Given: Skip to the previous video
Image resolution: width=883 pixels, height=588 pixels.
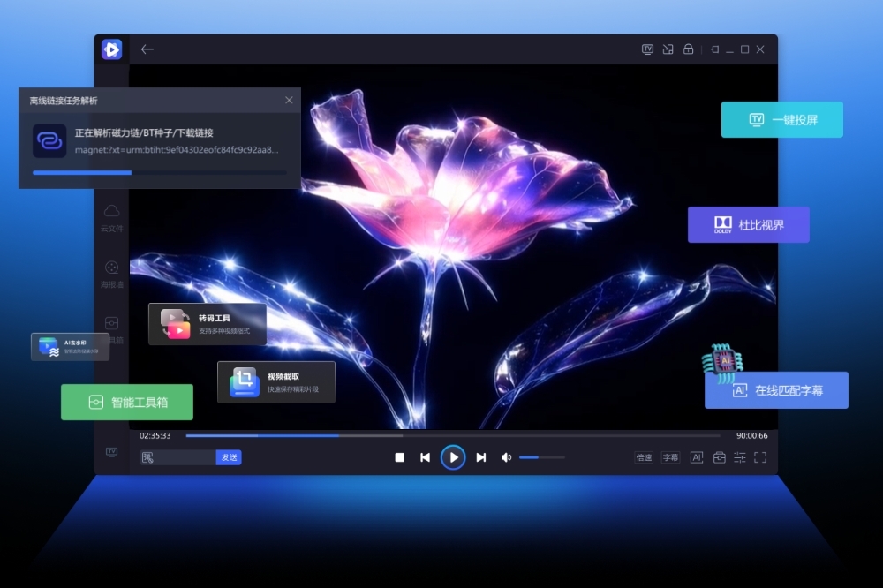Looking at the screenshot, I should coord(425,457).
